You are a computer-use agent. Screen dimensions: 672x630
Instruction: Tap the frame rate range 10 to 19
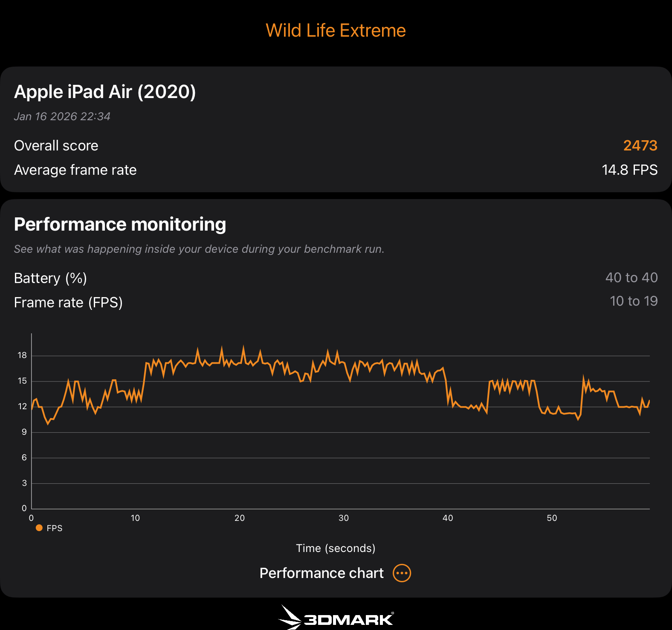click(x=634, y=301)
